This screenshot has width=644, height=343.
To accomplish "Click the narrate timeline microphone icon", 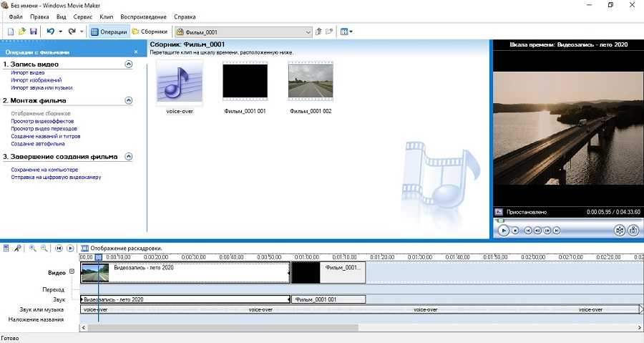I will coord(16,248).
